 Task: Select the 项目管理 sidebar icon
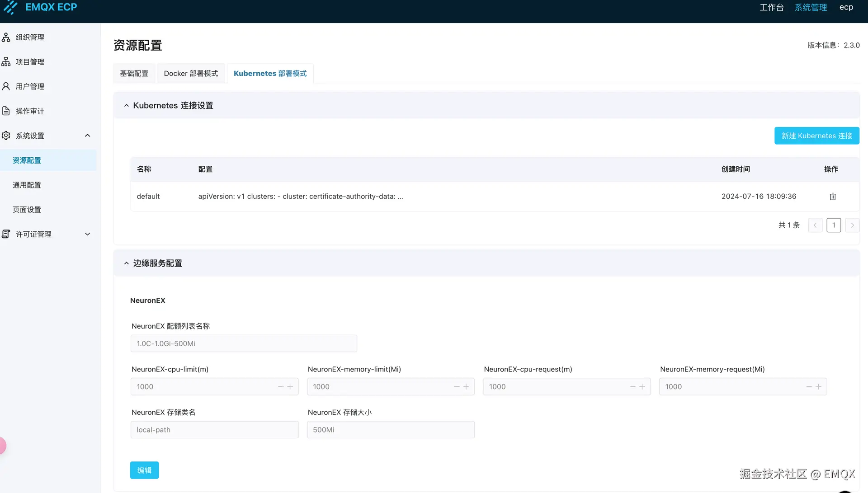point(6,61)
